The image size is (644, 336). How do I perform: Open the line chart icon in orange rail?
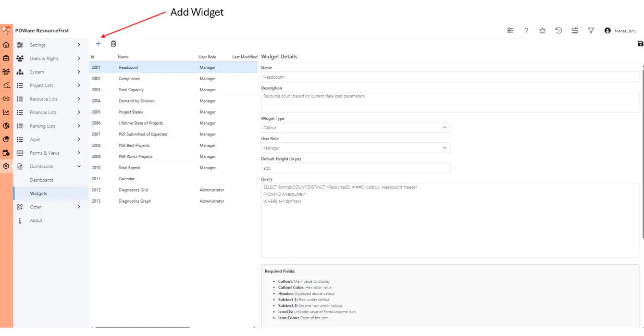pos(6,113)
